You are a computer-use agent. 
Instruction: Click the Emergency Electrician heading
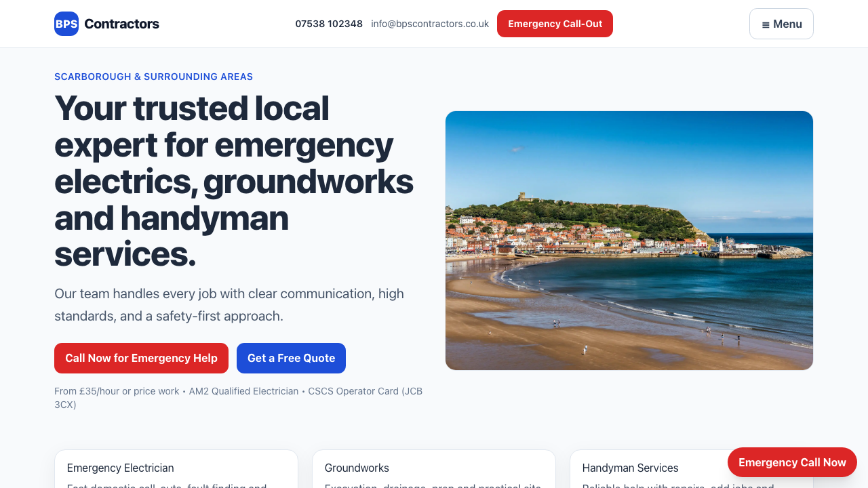[120, 468]
